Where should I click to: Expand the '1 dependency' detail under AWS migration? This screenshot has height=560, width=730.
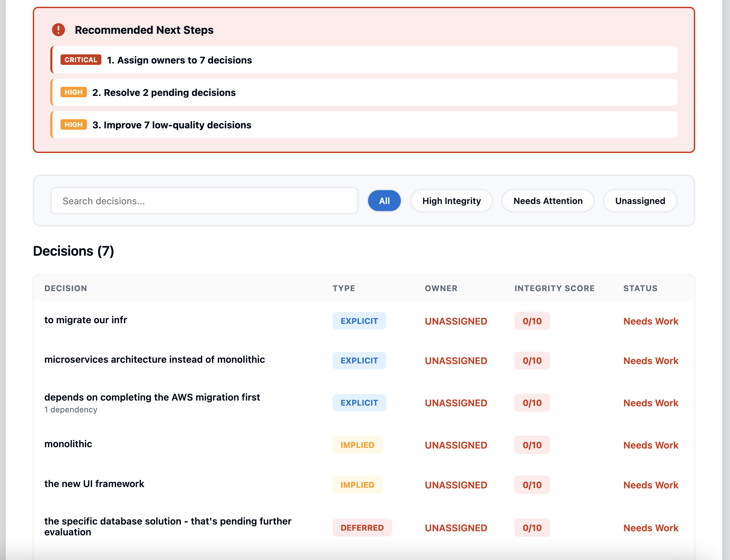(x=71, y=410)
